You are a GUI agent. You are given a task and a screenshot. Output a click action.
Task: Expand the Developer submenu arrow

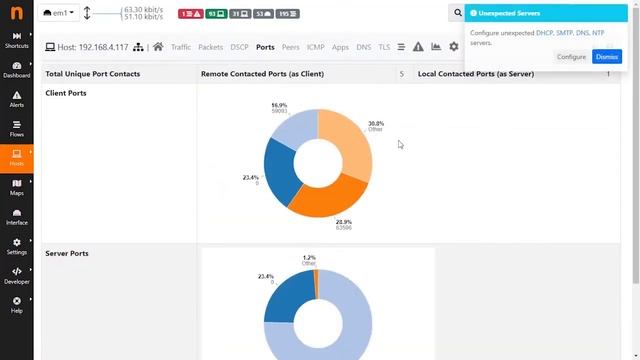31,270
